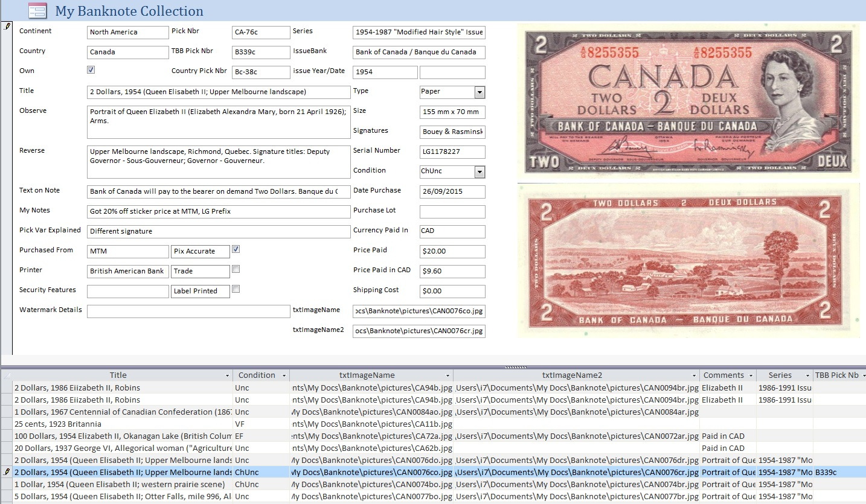The height and width of the screenshot is (504, 866).
Task: Open the txtImageName column filter arrow
Action: (x=447, y=375)
